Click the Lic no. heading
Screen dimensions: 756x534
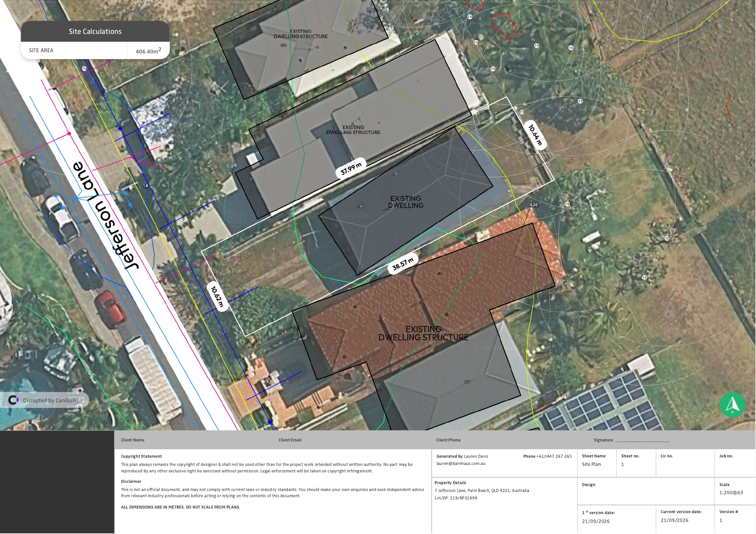(667, 456)
